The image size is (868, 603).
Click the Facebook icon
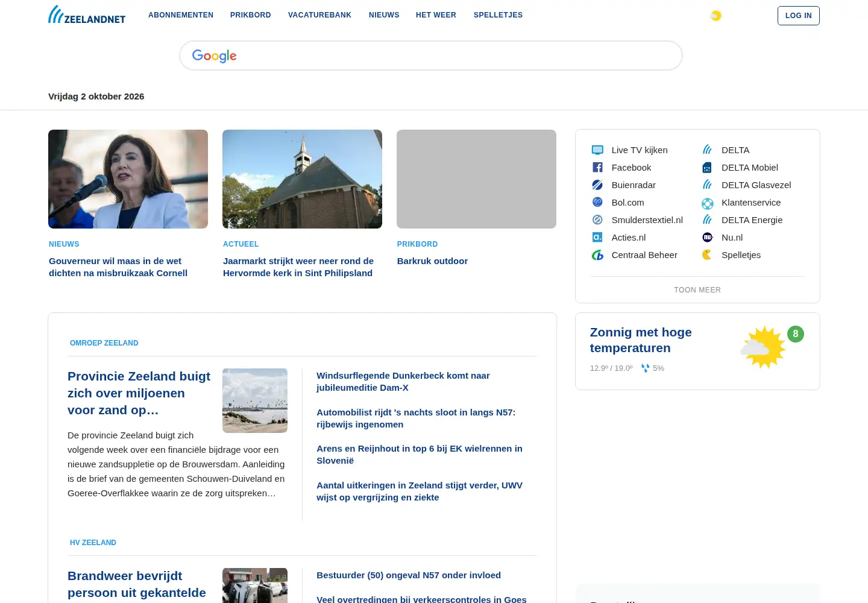click(x=597, y=168)
